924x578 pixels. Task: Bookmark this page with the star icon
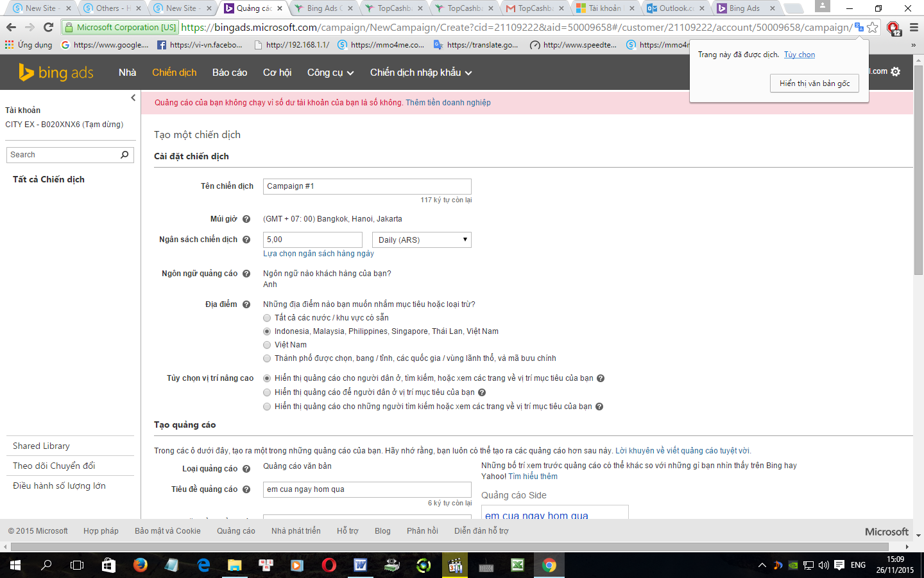tap(873, 27)
